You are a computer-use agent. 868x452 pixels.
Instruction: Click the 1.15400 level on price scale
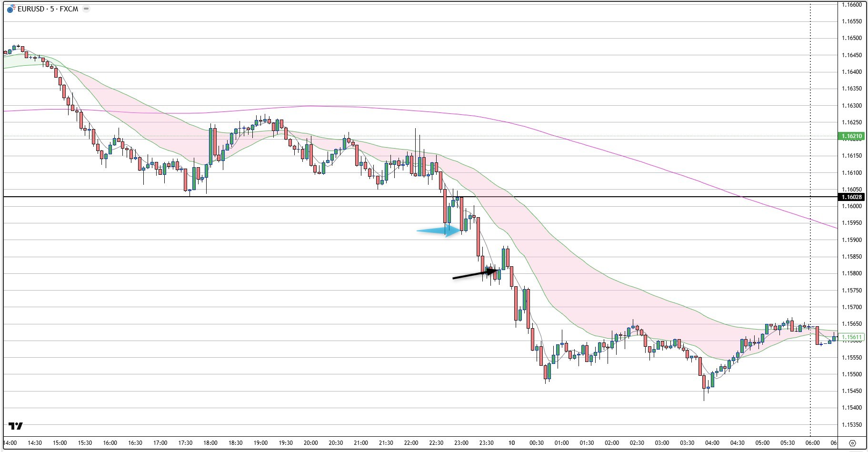pyautogui.click(x=852, y=408)
